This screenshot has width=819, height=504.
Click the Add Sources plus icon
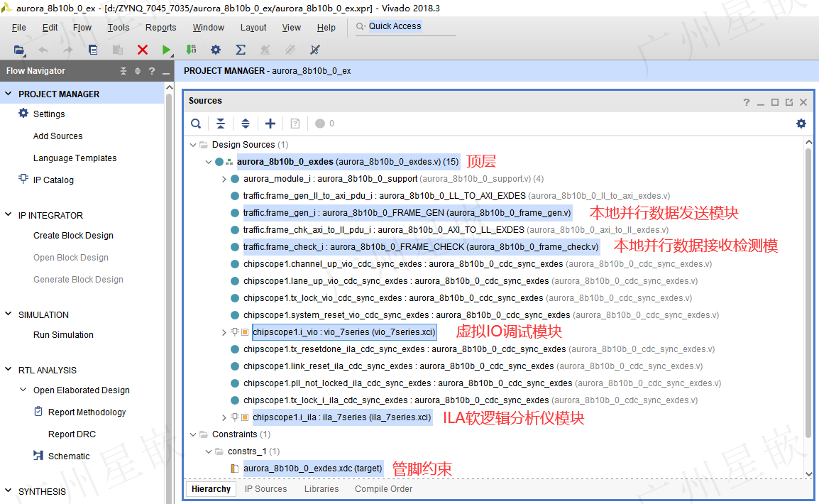tap(270, 124)
